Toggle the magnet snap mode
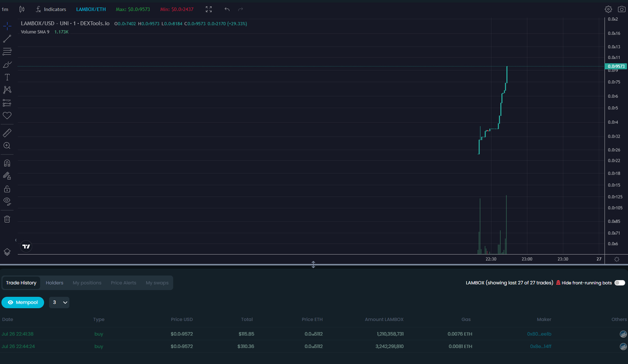 (7, 163)
